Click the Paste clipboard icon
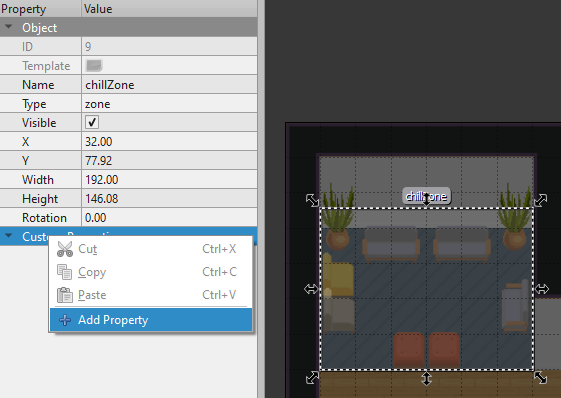 pyautogui.click(x=65, y=295)
